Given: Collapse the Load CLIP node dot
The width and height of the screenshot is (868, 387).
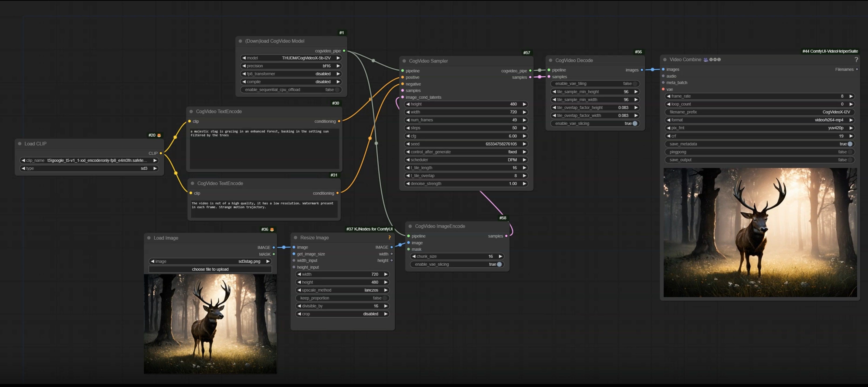Looking at the screenshot, I should (x=20, y=144).
